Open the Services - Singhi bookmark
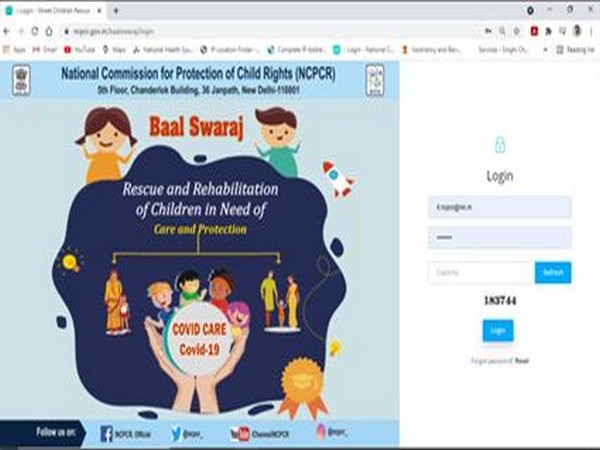 [x=502, y=49]
